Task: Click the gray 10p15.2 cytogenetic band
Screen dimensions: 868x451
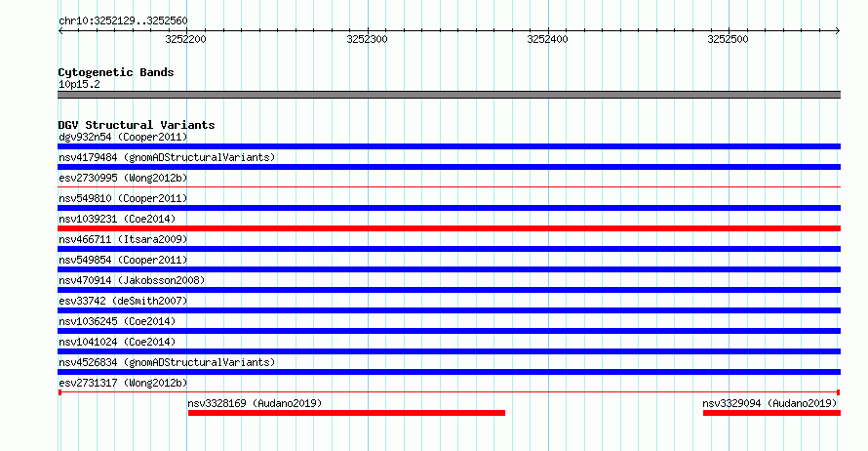Action: (449, 95)
